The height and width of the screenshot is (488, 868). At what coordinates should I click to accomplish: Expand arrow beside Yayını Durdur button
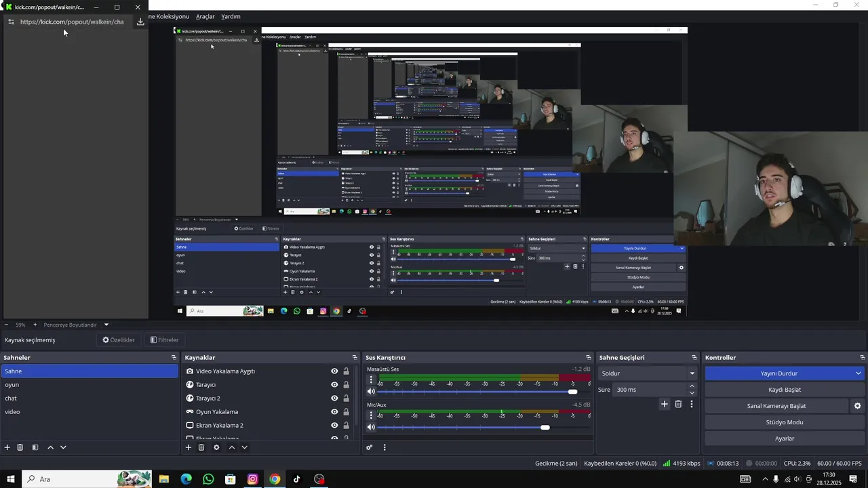(x=858, y=373)
